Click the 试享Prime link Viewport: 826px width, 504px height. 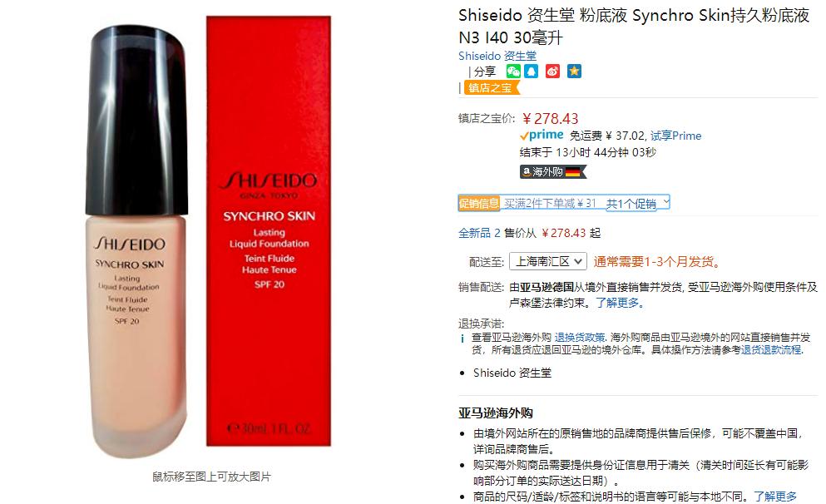[x=676, y=136]
